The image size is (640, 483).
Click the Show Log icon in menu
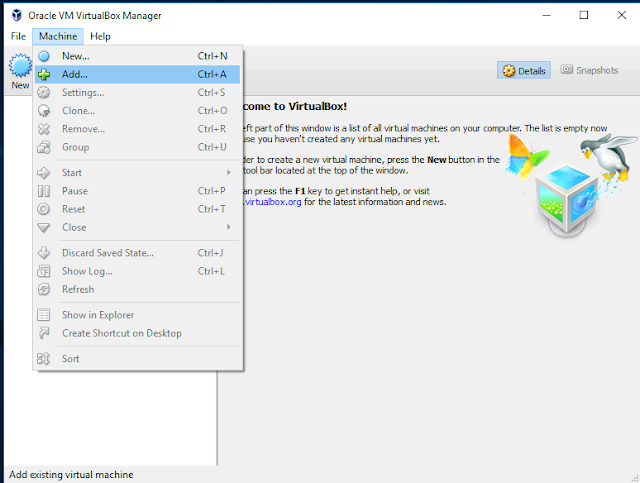(x=44, y=271)
